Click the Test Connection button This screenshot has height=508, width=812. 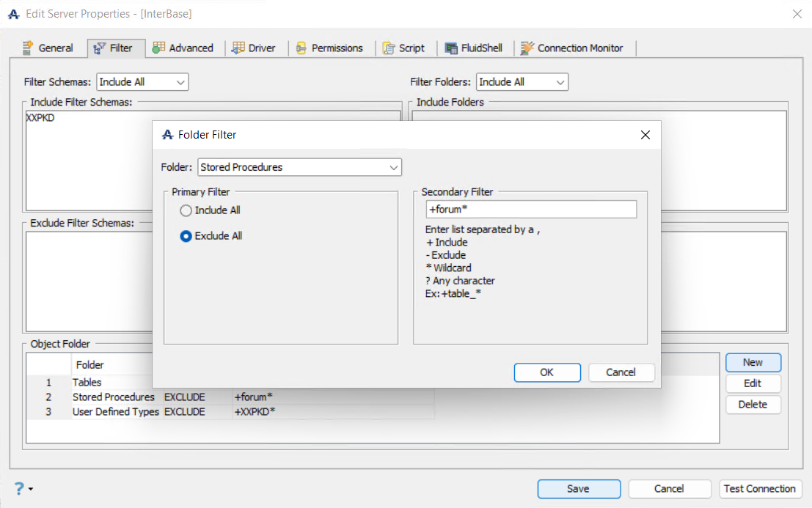click(759, 489)
